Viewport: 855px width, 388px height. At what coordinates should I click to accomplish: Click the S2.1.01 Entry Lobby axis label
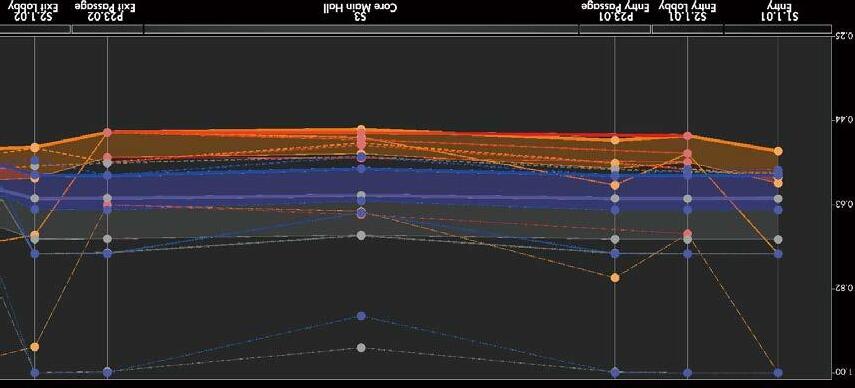point(688,12)
